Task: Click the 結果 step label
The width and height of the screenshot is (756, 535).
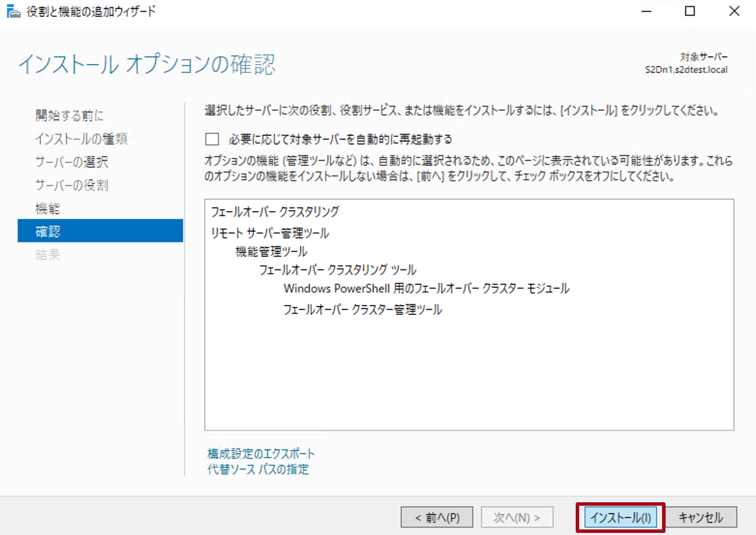Action: coord(48,255)
